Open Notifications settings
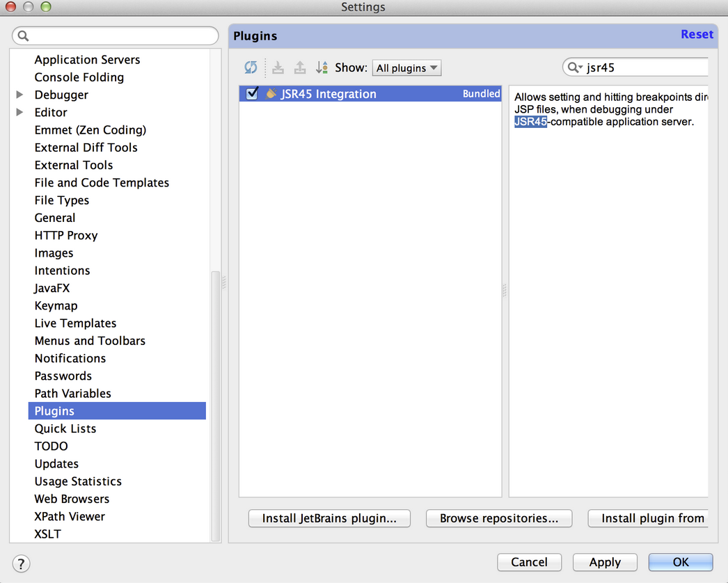This screenshot has width=728, height=585. [x=70, y=359]
